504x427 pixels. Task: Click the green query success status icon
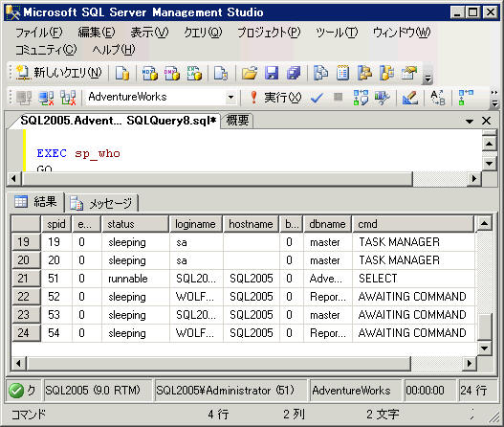pyautogui.click(x=16, y=391)
